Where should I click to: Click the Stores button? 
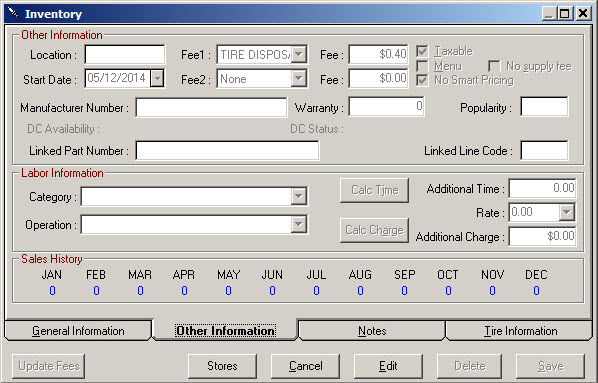click(x=222, y=366)
